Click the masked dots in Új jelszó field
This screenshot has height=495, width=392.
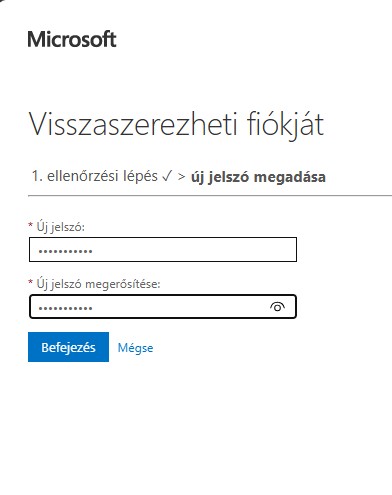(65, 251)
